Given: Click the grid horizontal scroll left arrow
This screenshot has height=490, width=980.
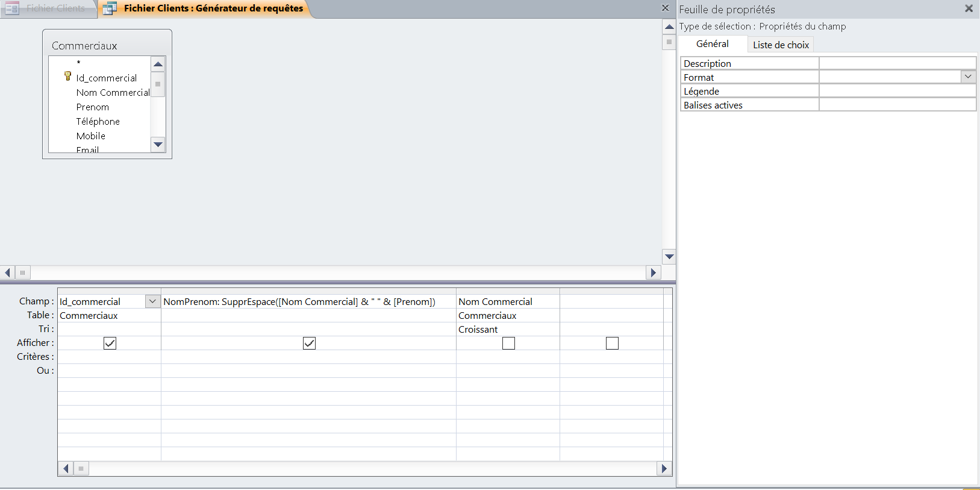Looking at the screenshot, I should 66,468.
